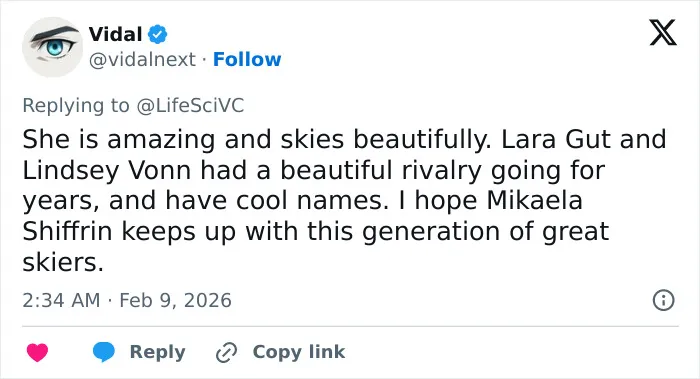Screen dimensions: 700x379
Task: Visit the @vidalnext handle
Action: [142, 59]
